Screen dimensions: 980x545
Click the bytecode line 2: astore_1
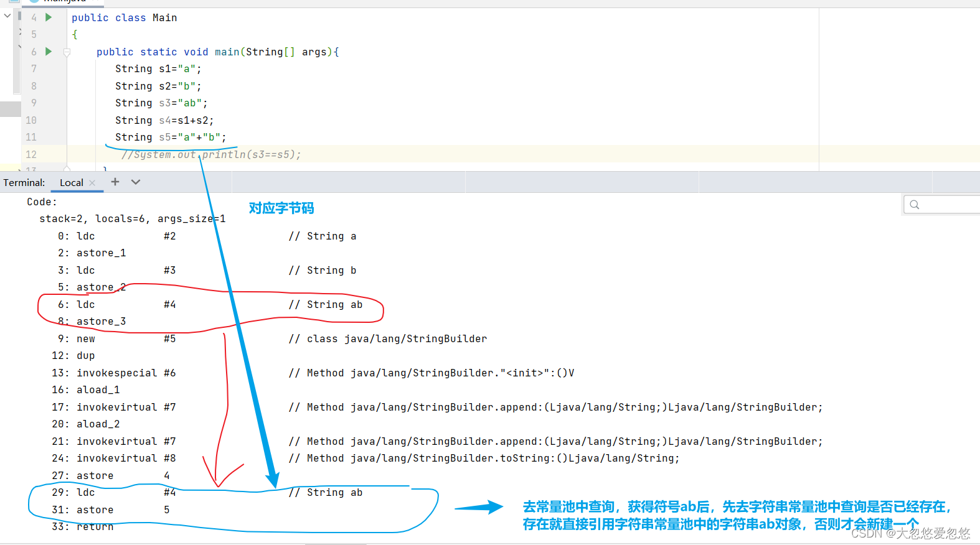[92, 253]
